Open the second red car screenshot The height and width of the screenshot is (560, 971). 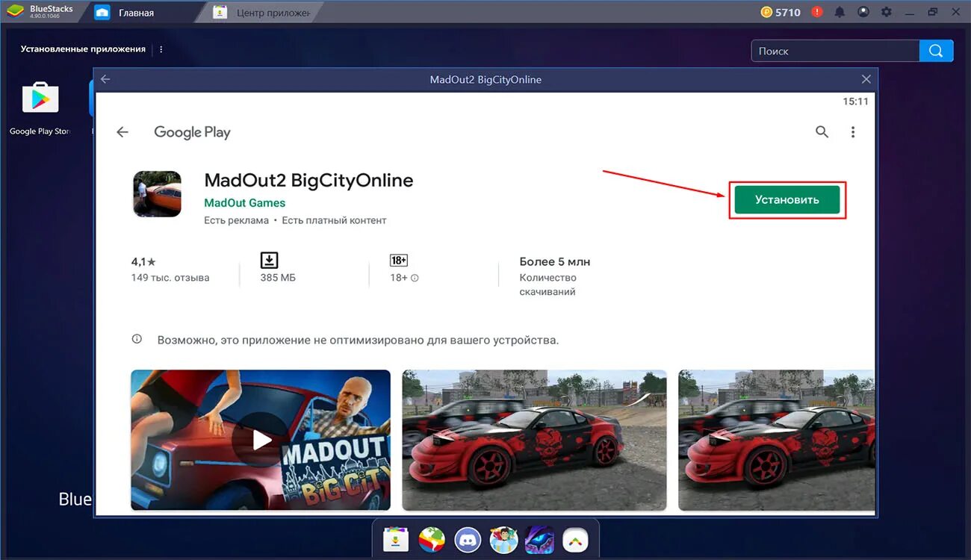(776, 440)
